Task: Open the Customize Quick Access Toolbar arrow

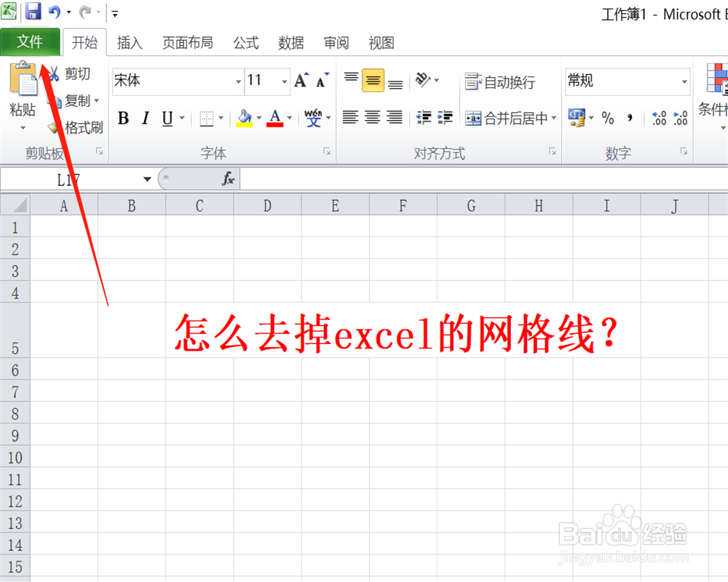Action: [115, 14]
